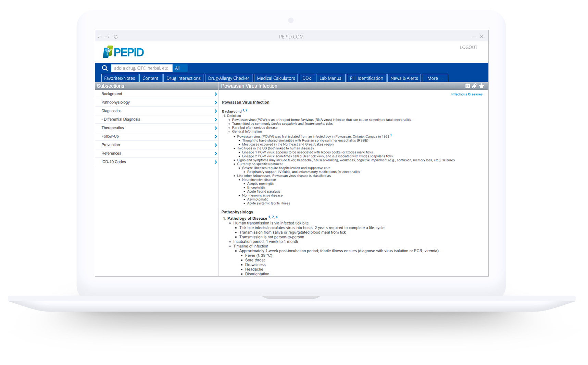588x365 pixels.
Task: Select the Pill Identification menu item
Action: click(x=366, y=78)
